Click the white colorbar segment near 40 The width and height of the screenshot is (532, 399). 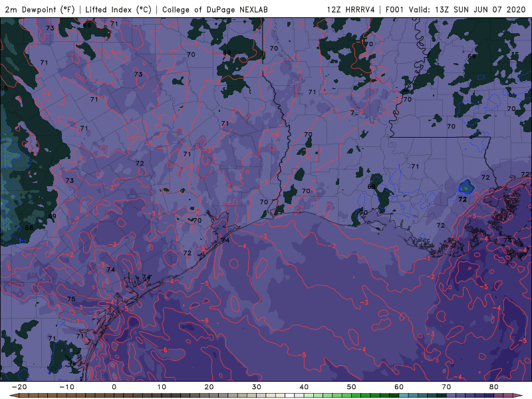(x=290, y=396)
